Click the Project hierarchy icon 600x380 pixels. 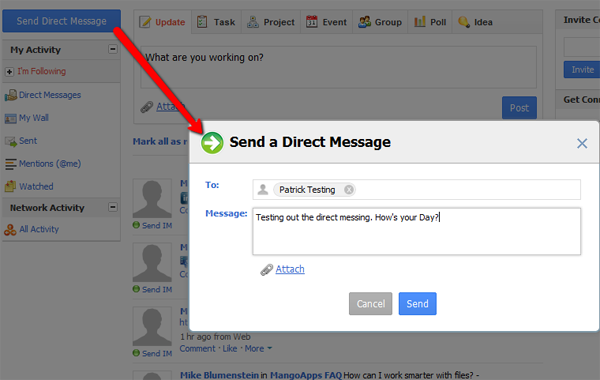[x=253, y=22]
